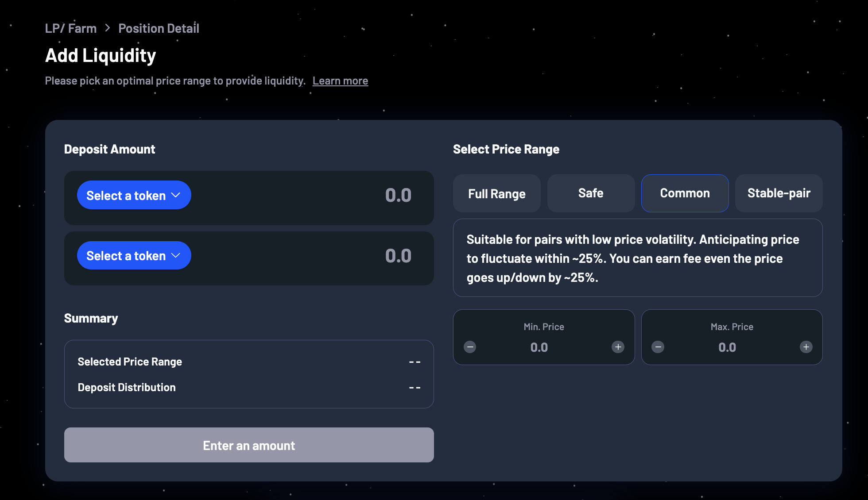
Task: Go back to LP/ Farm breadcrumb
Action: click(71, 28)
